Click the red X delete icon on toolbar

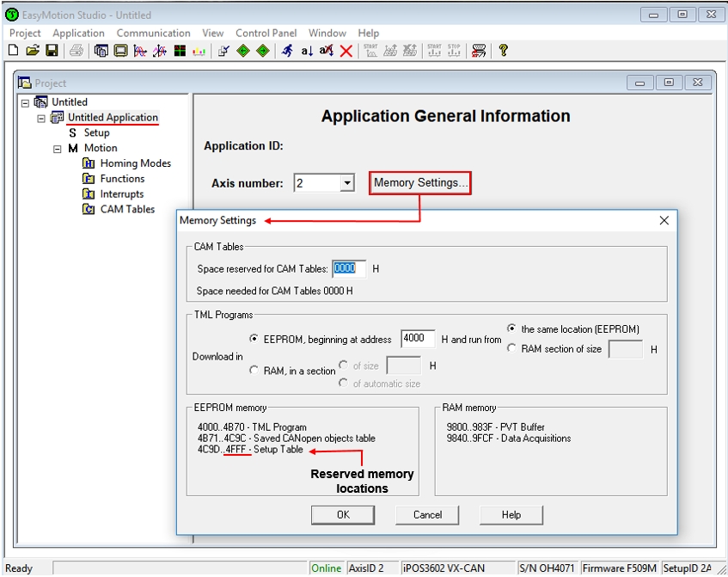point(346,50)
